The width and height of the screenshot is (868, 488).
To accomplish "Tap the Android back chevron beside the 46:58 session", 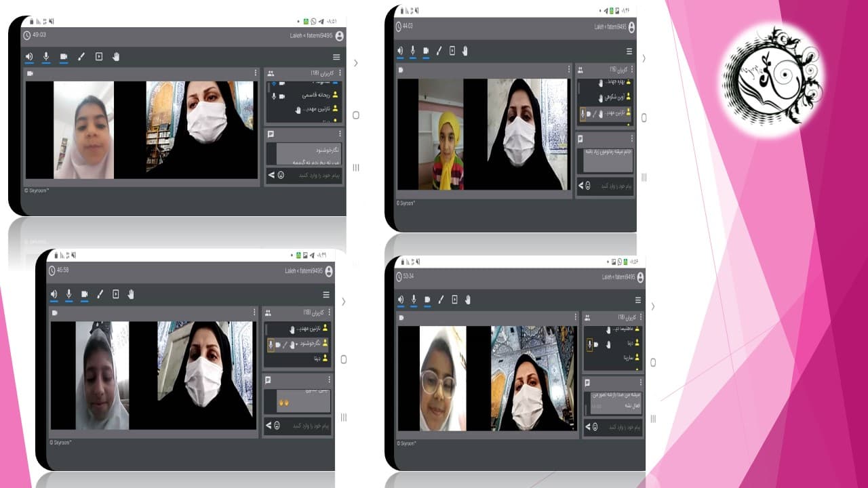I will tap(344, 302).
